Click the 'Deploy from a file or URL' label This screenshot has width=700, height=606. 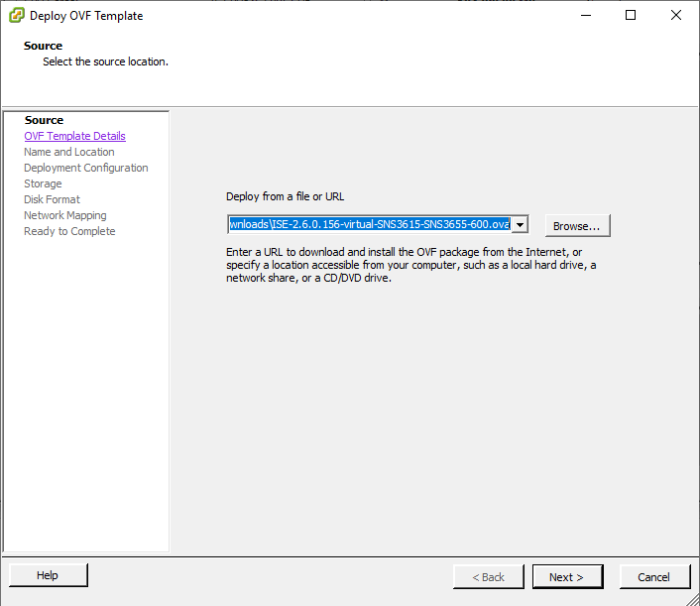coord(285,196)
